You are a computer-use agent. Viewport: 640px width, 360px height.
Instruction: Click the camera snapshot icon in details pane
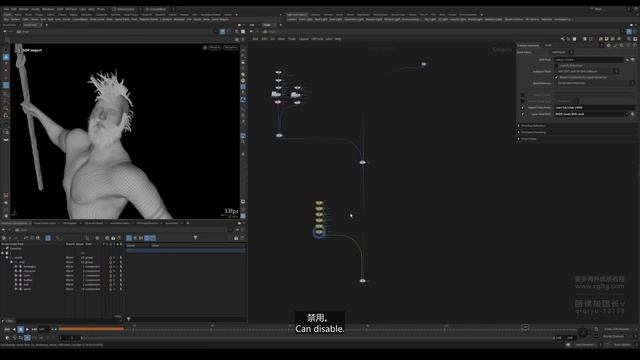236,238
